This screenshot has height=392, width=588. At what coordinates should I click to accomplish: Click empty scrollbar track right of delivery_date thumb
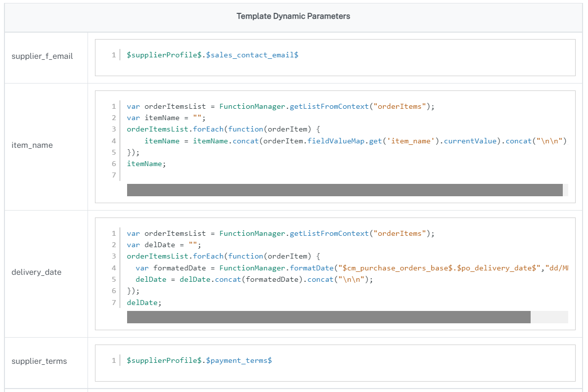click(549, 317)
